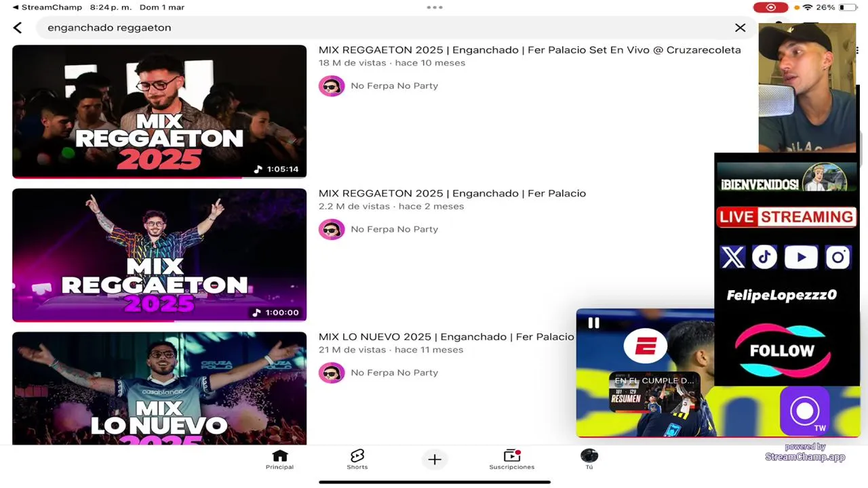Open the Suscripciones tab
This screenshot has height=488, width=868.
512,460
